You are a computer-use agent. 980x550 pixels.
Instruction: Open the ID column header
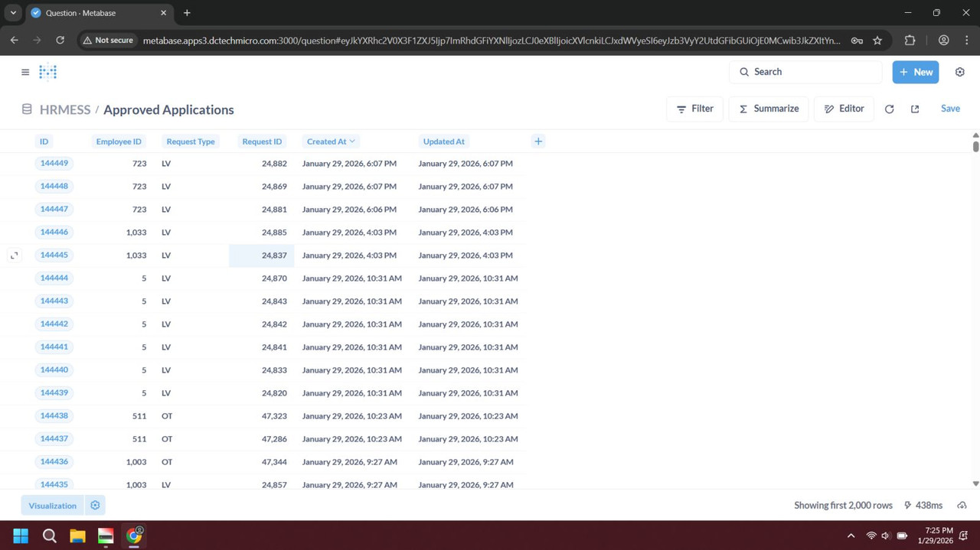pos(44,142)
